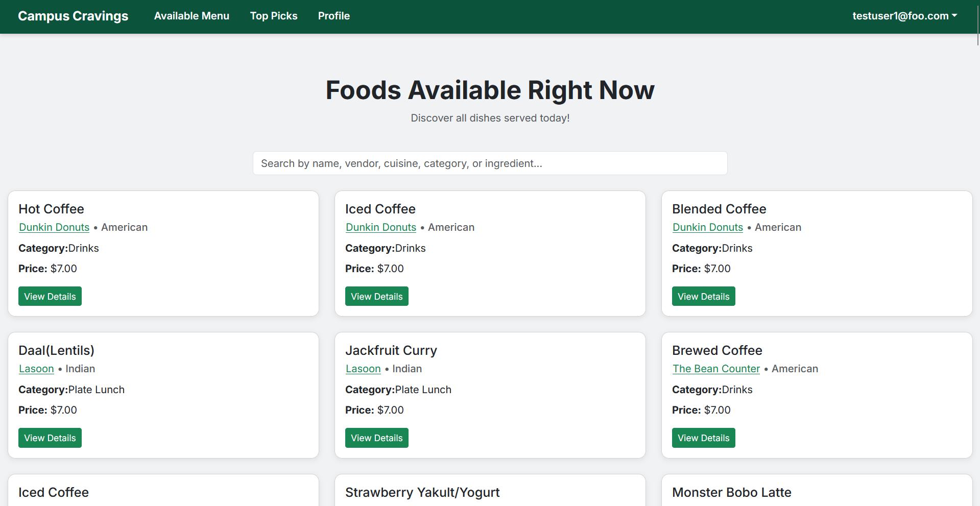The image size is (980, 506).
Task: View details for Hot Coffee
Action: tap(50, 297)
